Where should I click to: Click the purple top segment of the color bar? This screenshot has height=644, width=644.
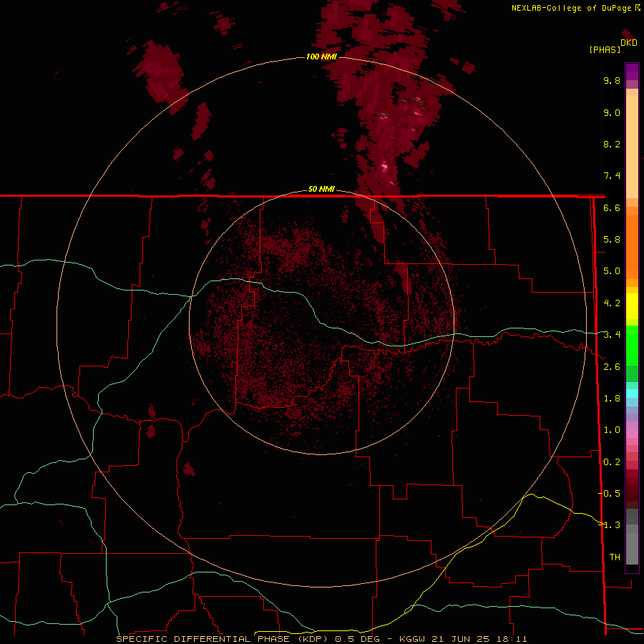point(632,72)
